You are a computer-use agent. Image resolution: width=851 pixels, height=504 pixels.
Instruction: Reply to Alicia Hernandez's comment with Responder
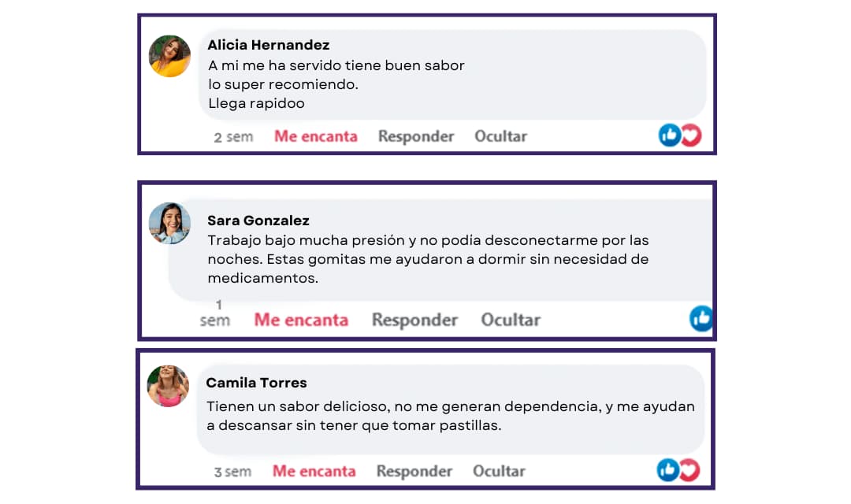click(416, 136)
